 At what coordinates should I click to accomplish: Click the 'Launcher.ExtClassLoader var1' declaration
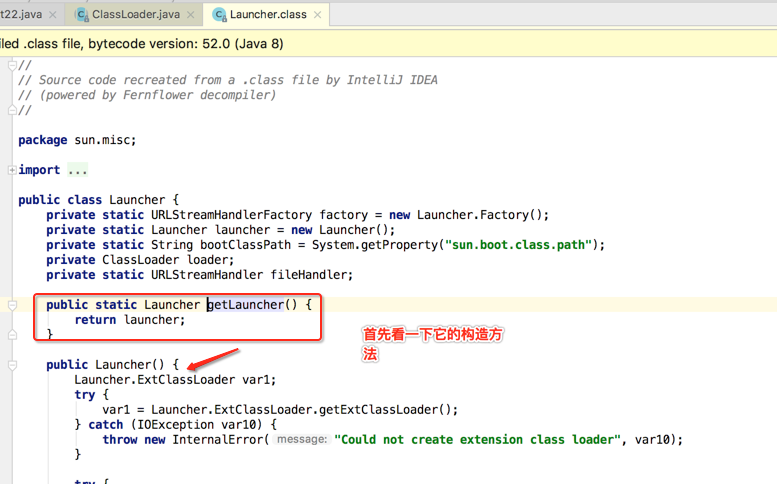pyautogui.click(x=175, y=379)
